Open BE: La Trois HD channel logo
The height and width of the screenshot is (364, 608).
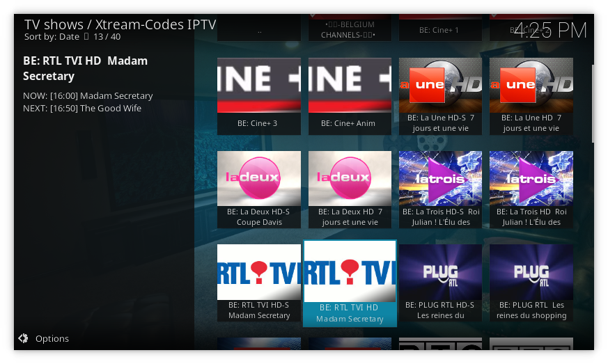531,178
